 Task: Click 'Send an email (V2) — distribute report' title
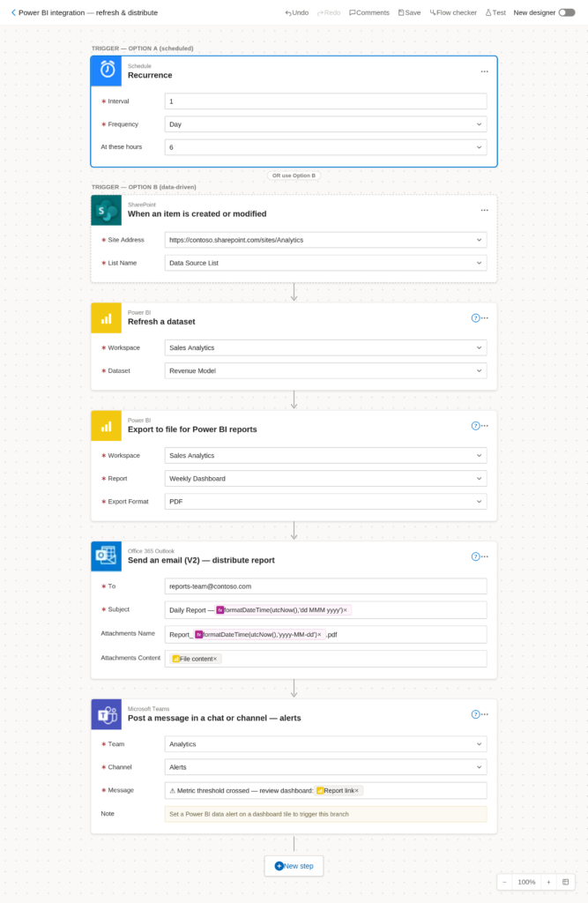201,560
